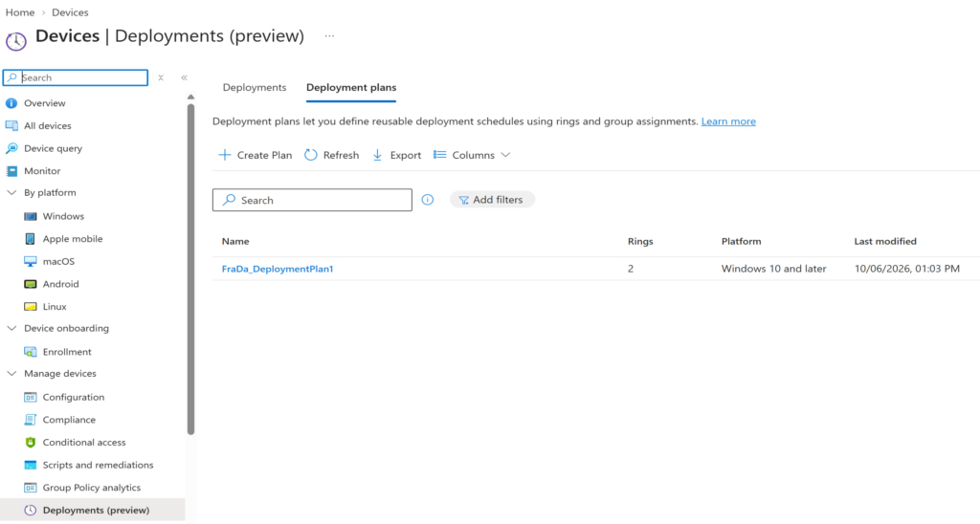Click the search info circle icon

tap(428, 200)
